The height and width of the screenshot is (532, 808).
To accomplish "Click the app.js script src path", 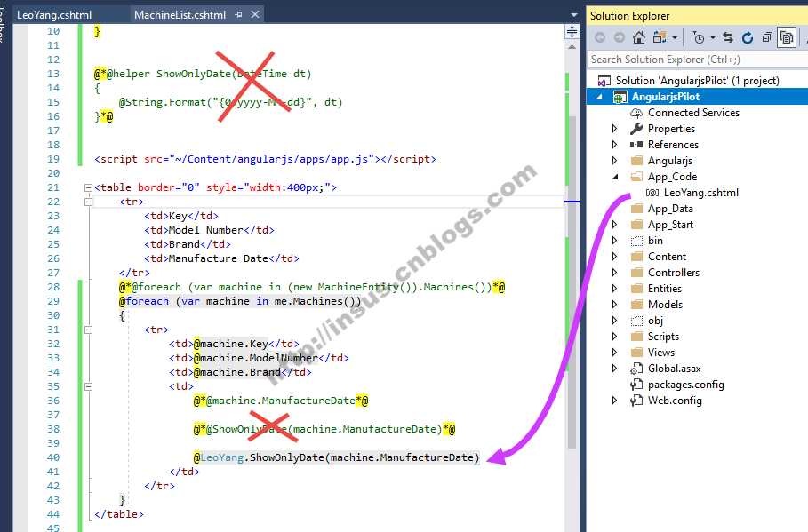I will point(272,159).
